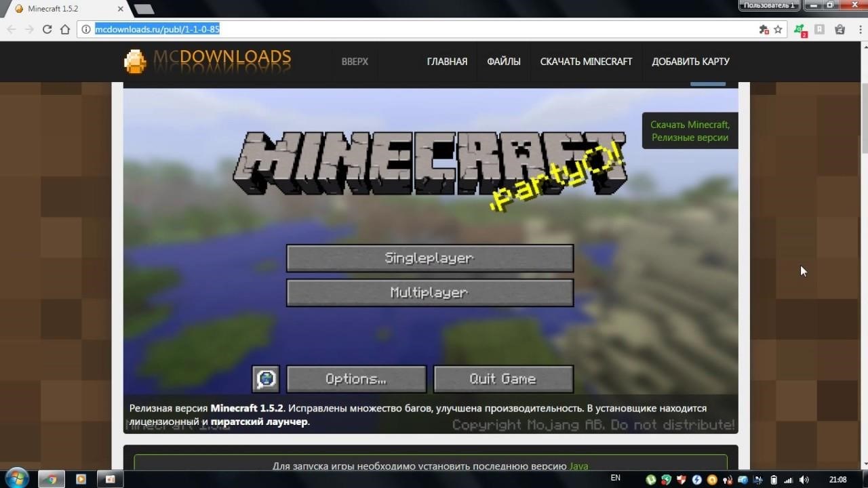Click the Пользователь 1 profile button
Image resolution: width=868 pixels, height=488 pixels.
coord(768,5)
